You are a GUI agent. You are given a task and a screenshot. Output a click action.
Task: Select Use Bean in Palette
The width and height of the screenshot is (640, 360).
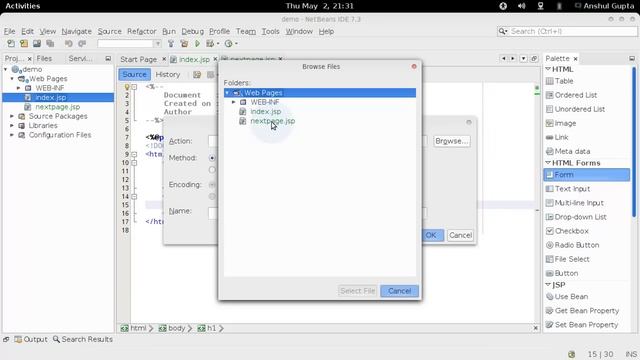(x=571, y=296)
